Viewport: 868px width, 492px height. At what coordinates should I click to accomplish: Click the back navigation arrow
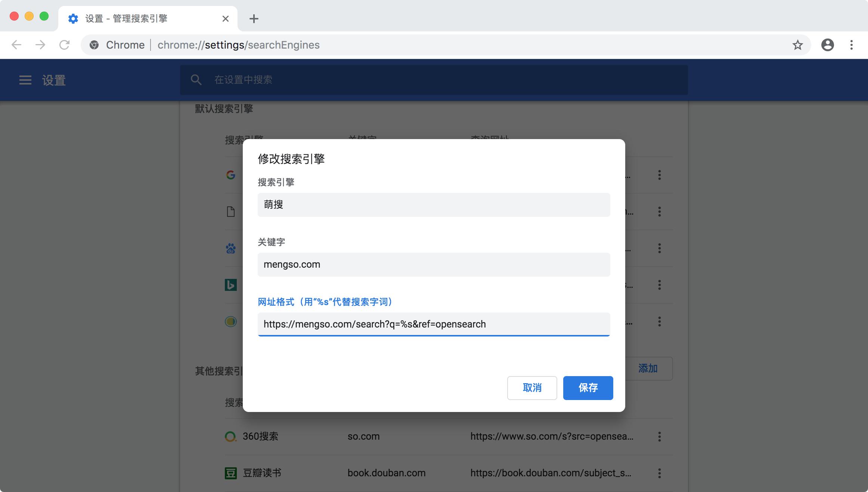[x=16, y=45]
